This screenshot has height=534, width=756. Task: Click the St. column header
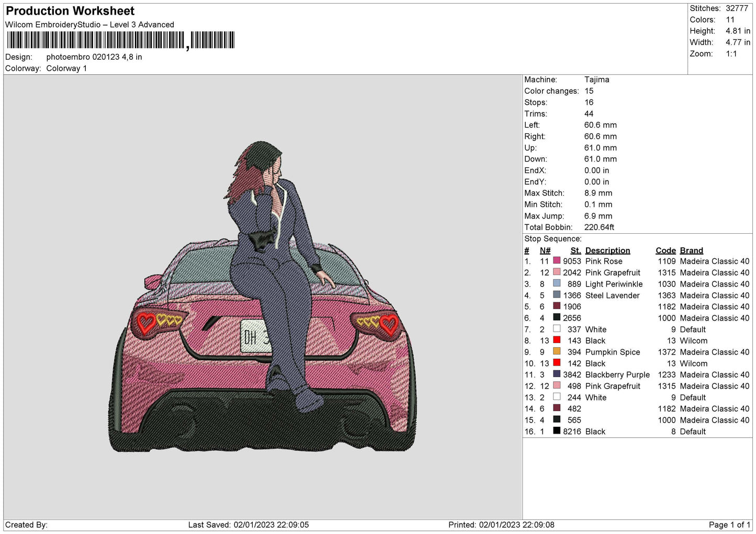pyautogui.click(x=576, y=251)
